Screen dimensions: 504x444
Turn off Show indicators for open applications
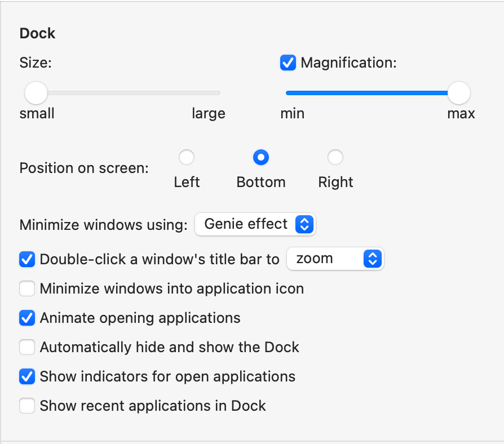[x=27, y=376]
